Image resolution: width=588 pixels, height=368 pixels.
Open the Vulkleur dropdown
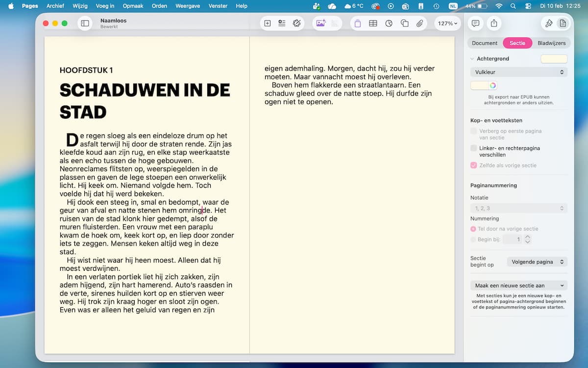pyautogui.click(x=519, y=72)
